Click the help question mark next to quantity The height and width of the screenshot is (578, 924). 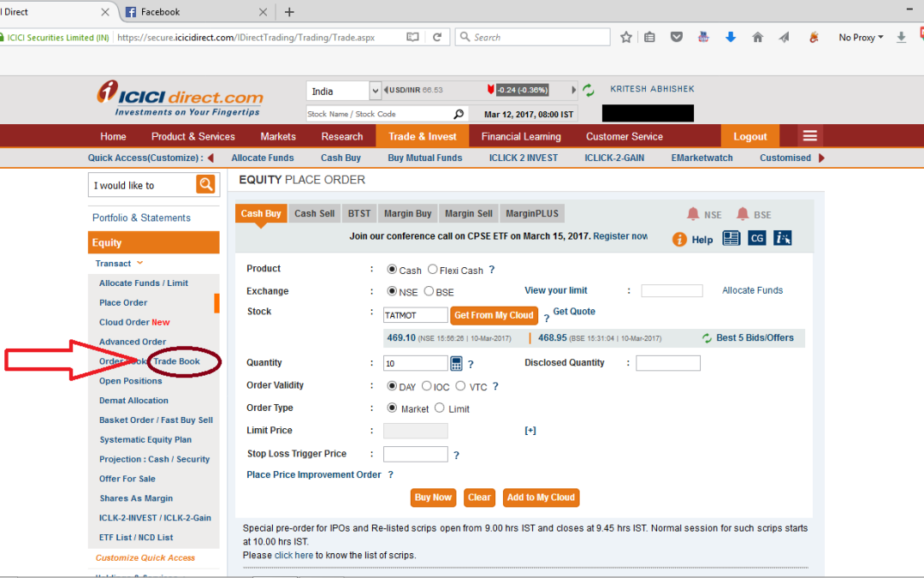(x=471, y=365)
